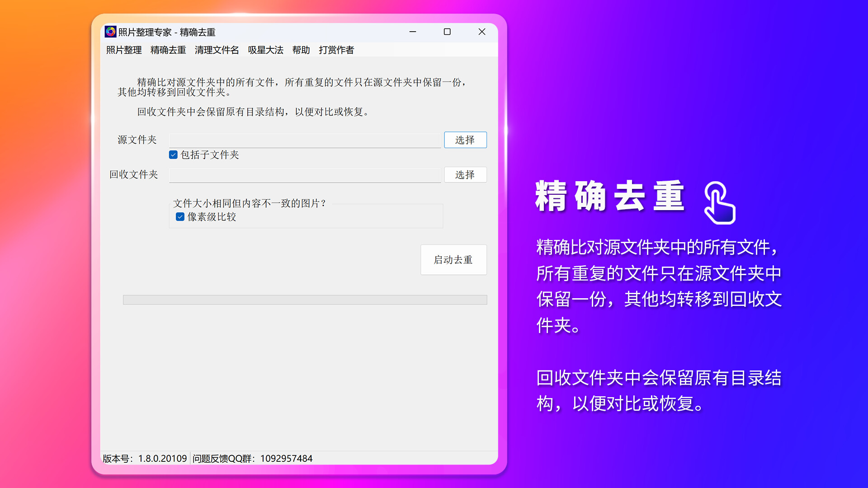The width and height of the screenshot is (868, 488).
Task: Open the 照片整理 menu
Action: (x=123, y=50)
